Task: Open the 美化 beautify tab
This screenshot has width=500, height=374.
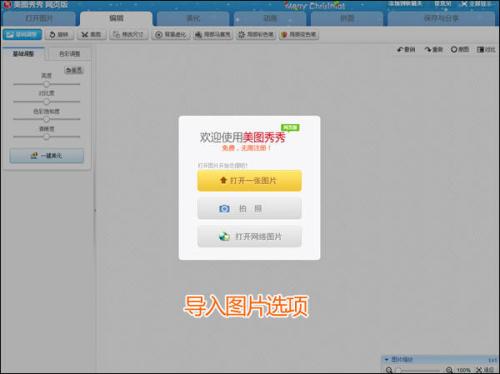Action: (193, 19)
